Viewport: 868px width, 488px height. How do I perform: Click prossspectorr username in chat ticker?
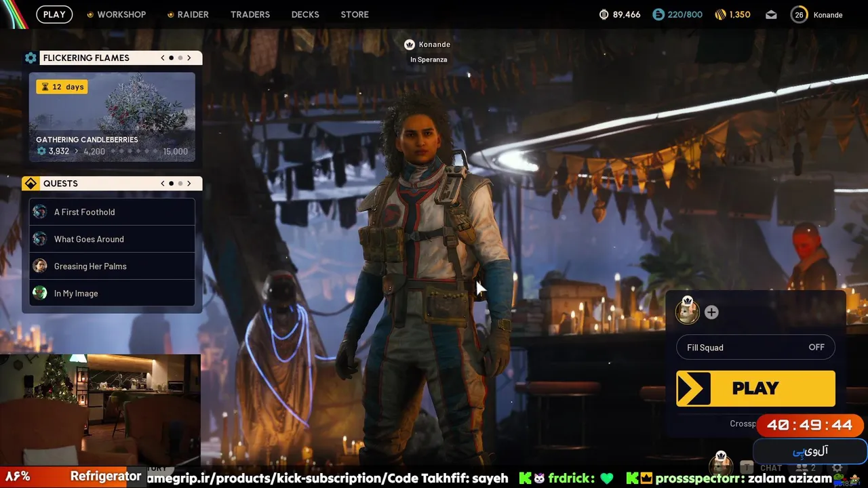coord(697,479)
